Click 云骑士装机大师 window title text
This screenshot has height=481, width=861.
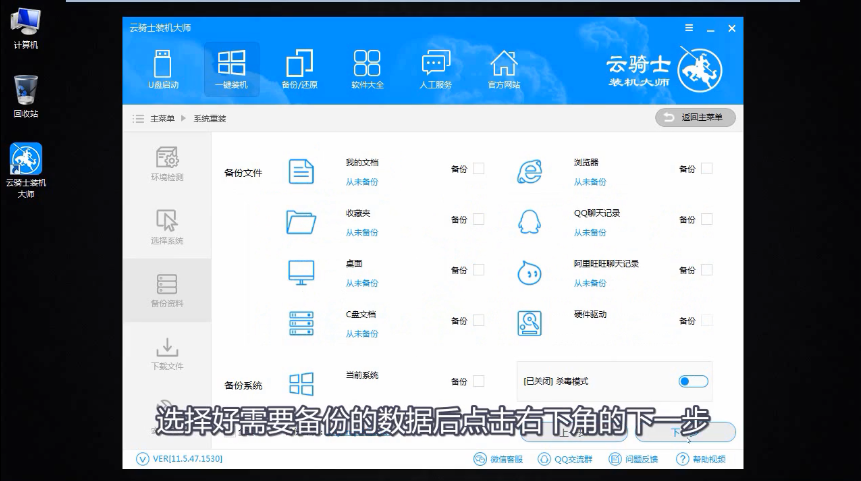click(160, 27)
